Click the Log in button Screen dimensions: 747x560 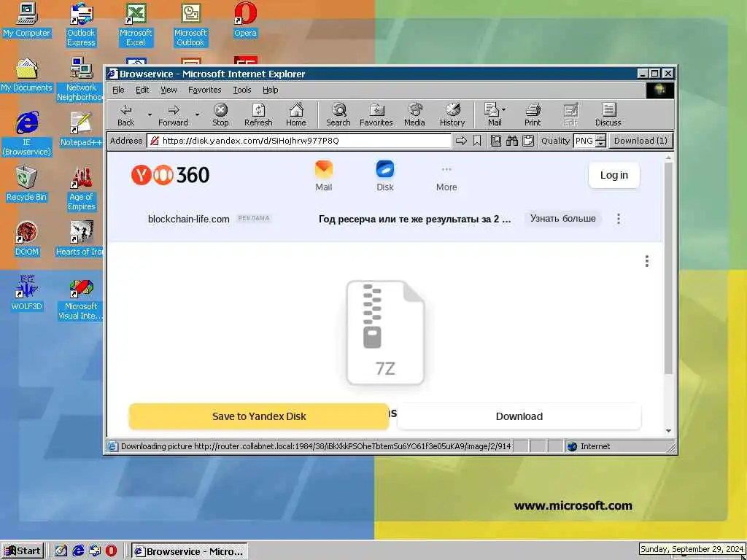(614, 175)
